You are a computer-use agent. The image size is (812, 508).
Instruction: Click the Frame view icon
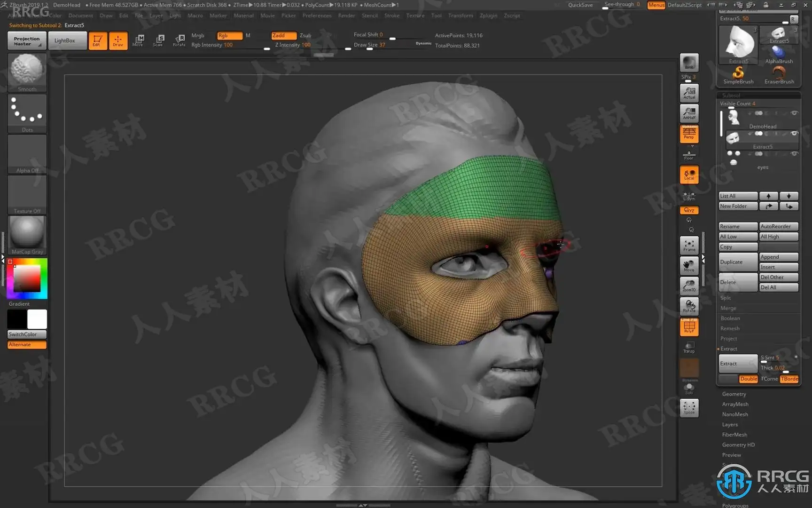point(689,245)
